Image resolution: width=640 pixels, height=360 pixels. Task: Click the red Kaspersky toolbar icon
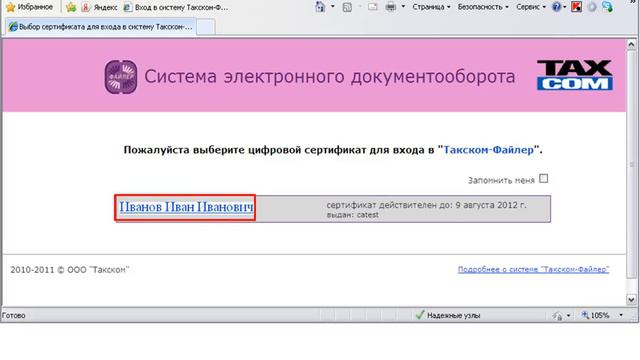coord(576,7)
